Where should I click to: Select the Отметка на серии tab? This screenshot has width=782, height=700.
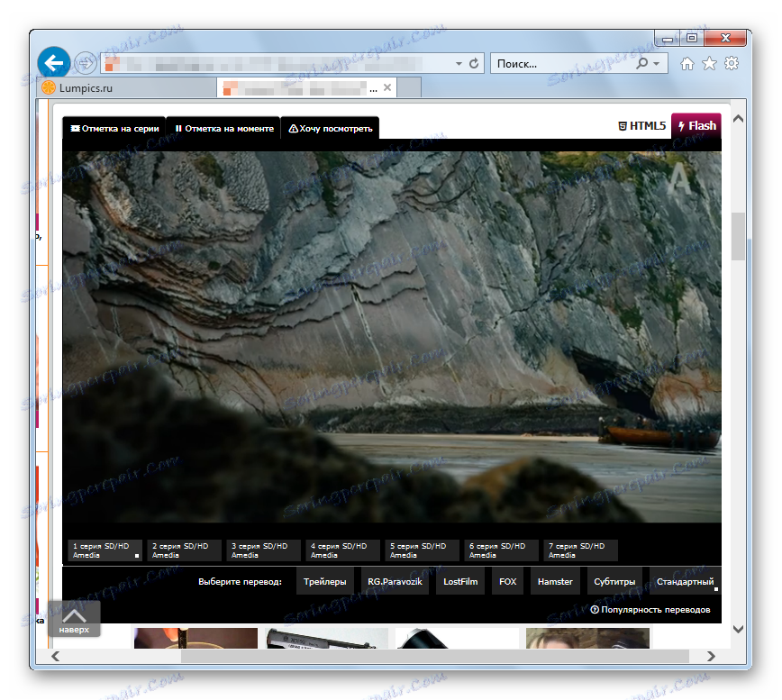[114, 128]
